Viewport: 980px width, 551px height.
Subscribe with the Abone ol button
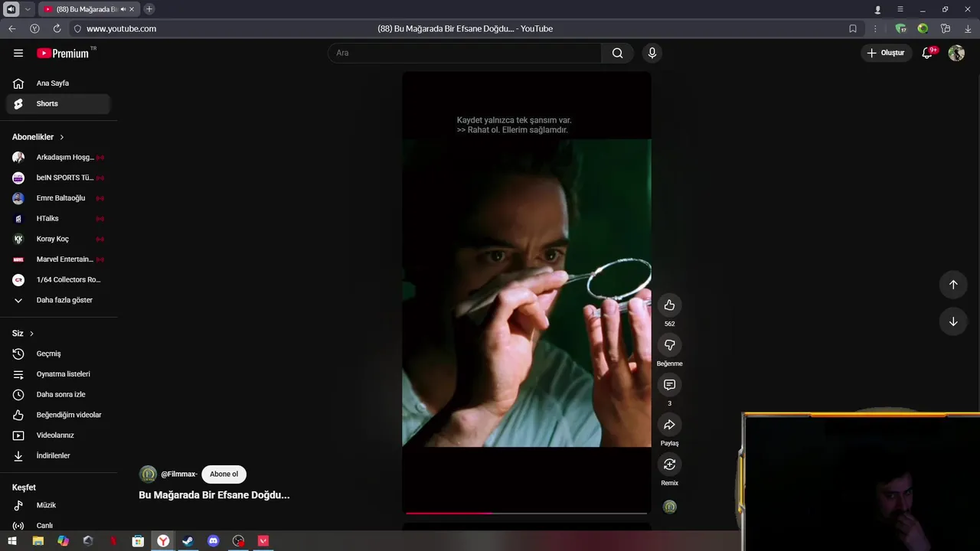click(224, 474)
